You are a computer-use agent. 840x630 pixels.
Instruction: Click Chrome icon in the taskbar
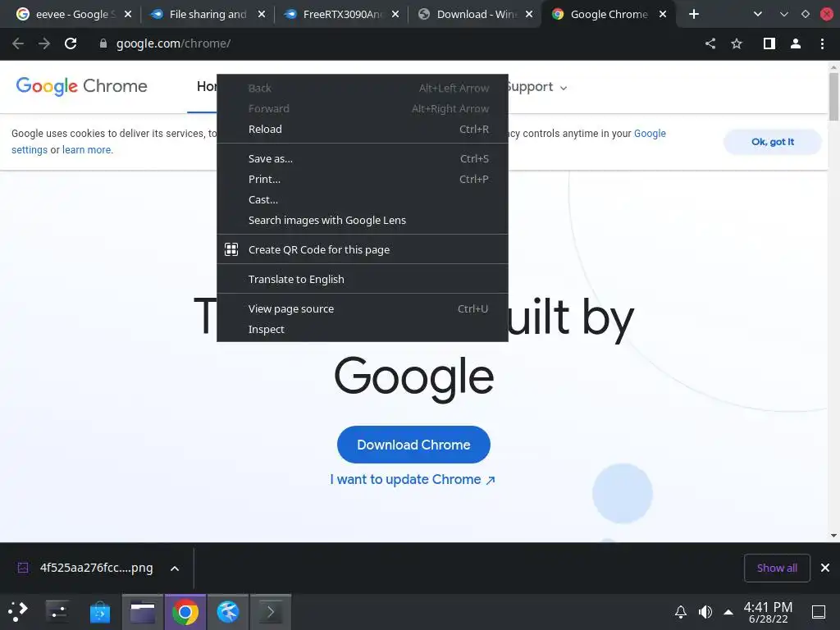click(x=185, y=612)
